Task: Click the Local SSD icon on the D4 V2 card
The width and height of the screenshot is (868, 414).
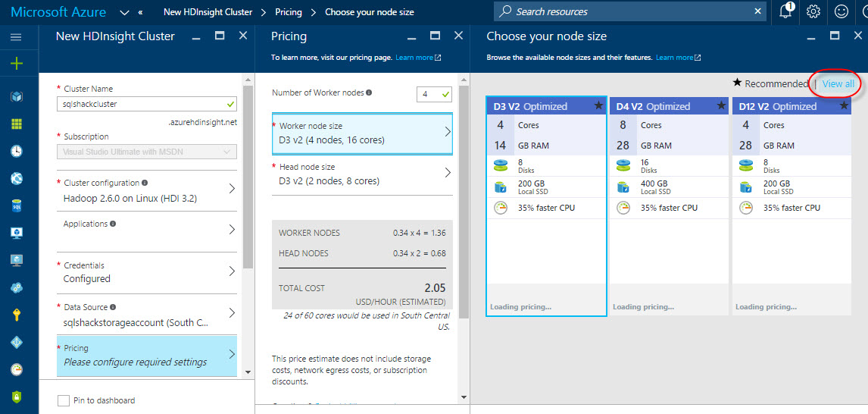Action: (x=623, y=187)
